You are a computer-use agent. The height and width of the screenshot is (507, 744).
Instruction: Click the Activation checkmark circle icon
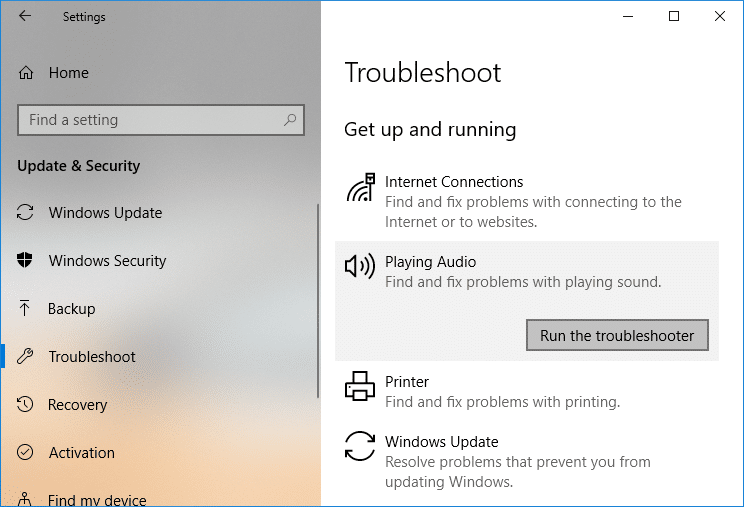tap(26, 453)
